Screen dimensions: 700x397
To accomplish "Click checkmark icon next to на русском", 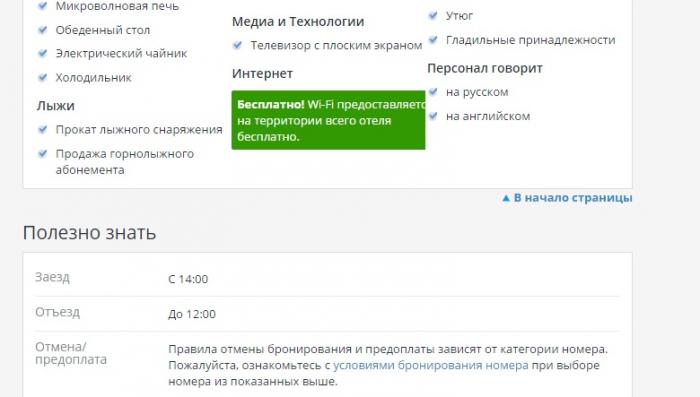I will click(433, 92).
